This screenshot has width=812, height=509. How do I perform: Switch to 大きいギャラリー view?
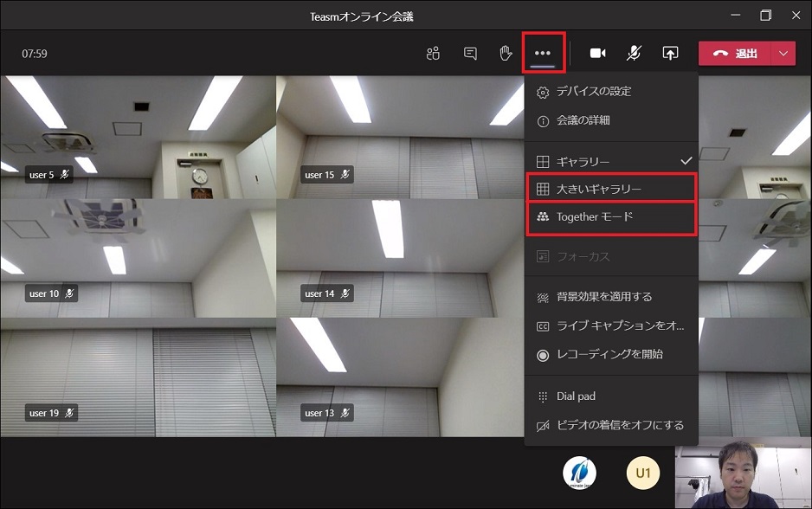coord(611,189)
